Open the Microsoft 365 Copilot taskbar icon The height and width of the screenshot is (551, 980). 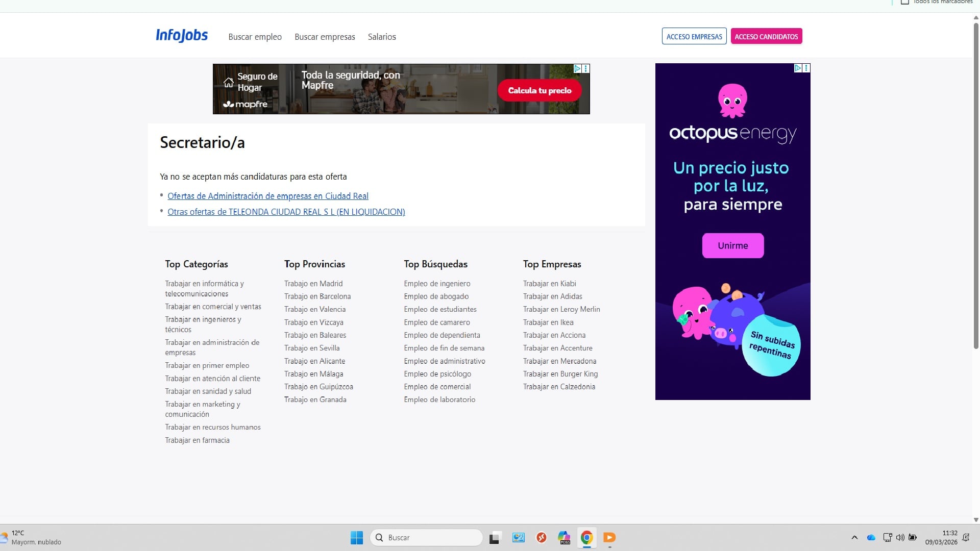[x=564, y=537]
